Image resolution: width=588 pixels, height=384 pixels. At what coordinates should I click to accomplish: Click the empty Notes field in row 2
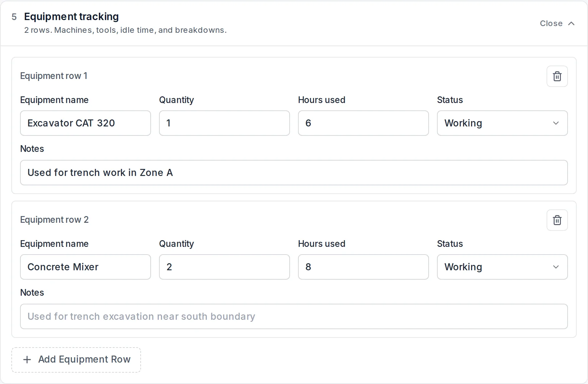(x=294, y=316)
